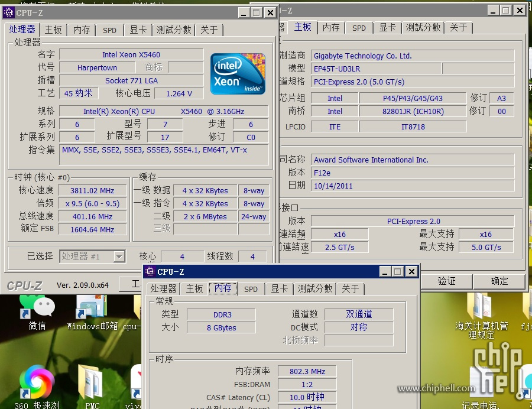The image size is (532, 409).
Task: Click the EP45T-UD3LR model field
Action: [x=377, y=69]
